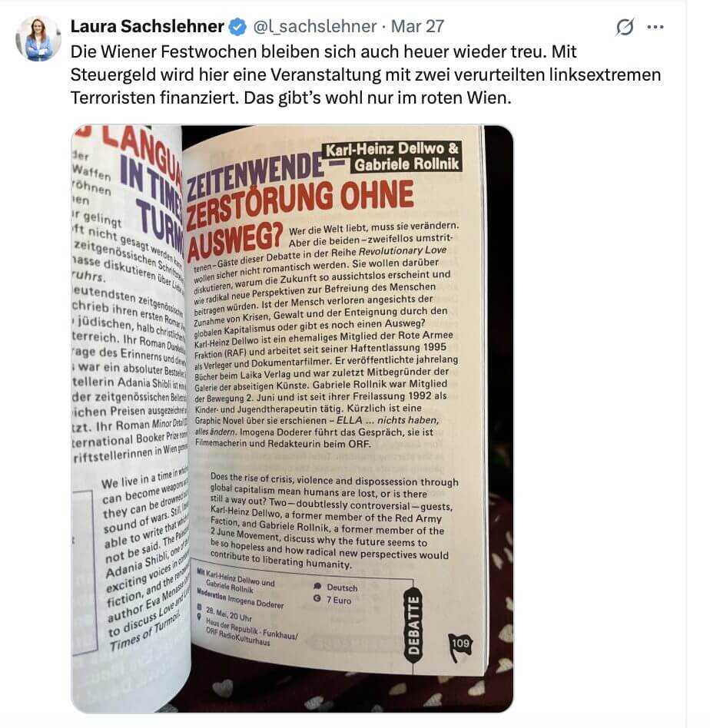Click the calendar icon beside 28. Mai
Screen dimensions: 710x728
click(x=199, y=607)
